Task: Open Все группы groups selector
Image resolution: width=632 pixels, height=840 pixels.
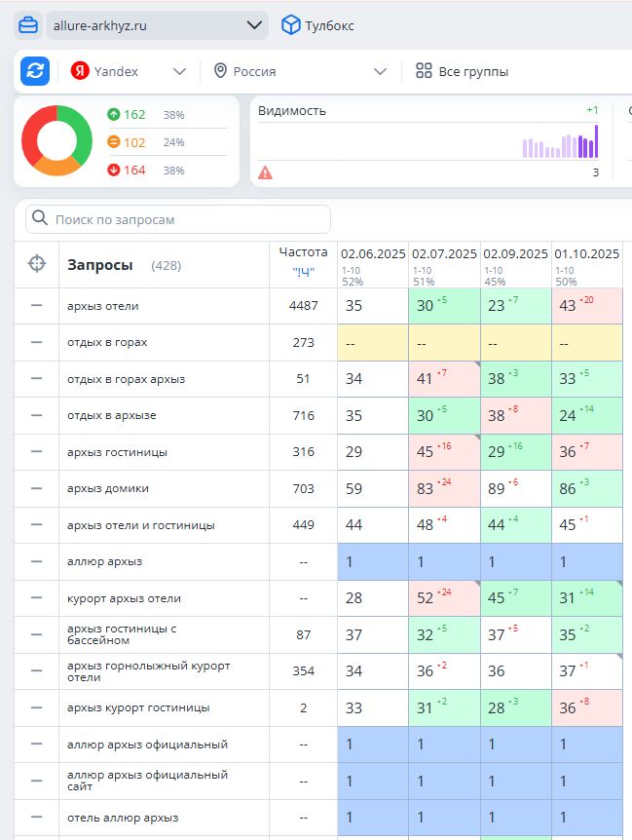Action: pyautogui.click(x=462, y=71)
